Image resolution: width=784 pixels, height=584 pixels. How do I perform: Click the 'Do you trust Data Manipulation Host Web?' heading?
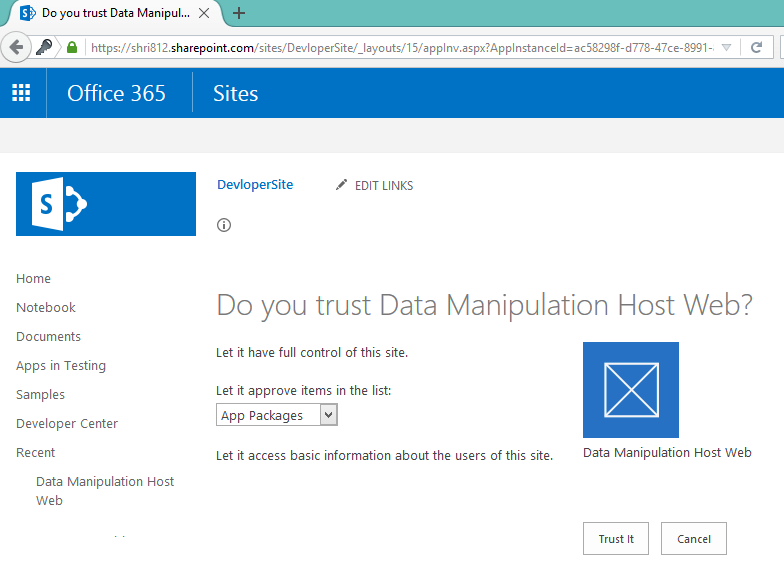(x=484, y=305)
